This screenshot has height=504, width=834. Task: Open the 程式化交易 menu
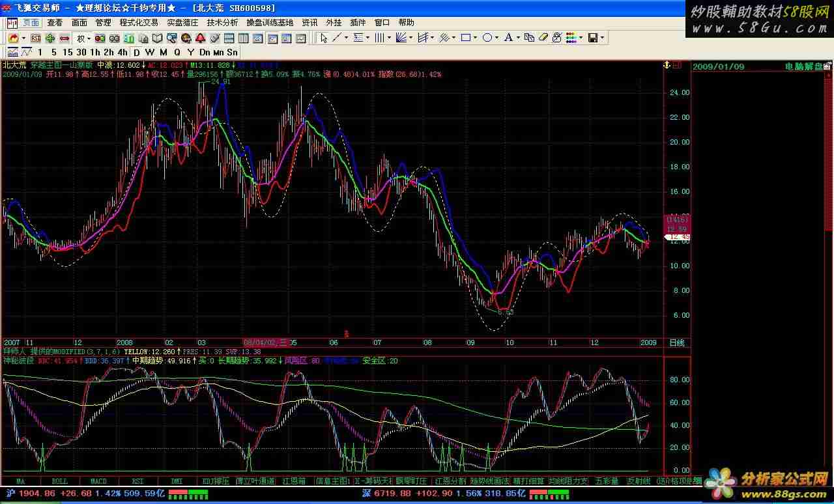coord(139,22)
